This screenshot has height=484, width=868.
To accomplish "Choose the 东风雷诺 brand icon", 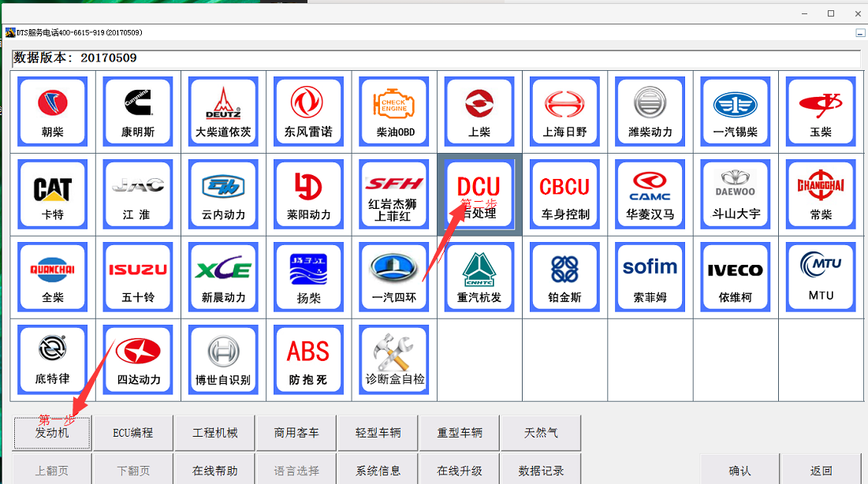I will (x=308, y=111).
